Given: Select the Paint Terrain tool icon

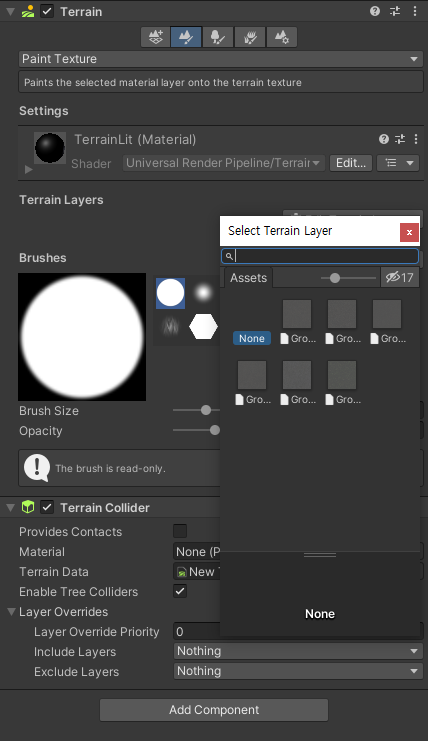Looking at the screenshot, I should 186,37.
